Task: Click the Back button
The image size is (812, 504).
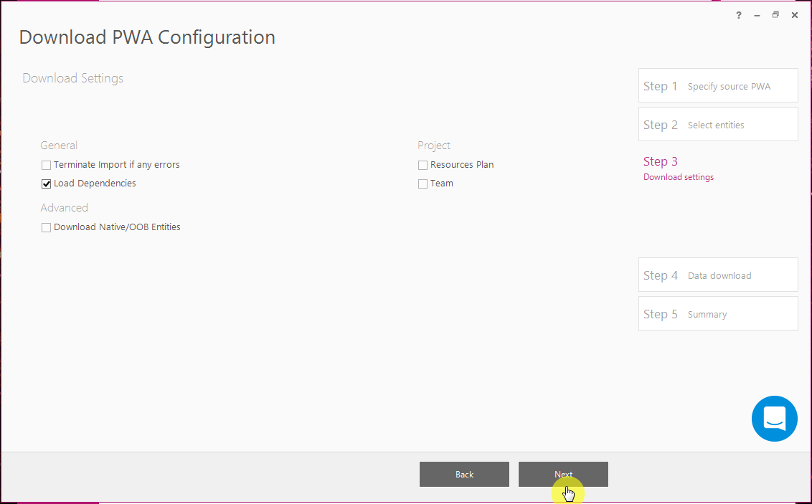Action: pos(465,475)
